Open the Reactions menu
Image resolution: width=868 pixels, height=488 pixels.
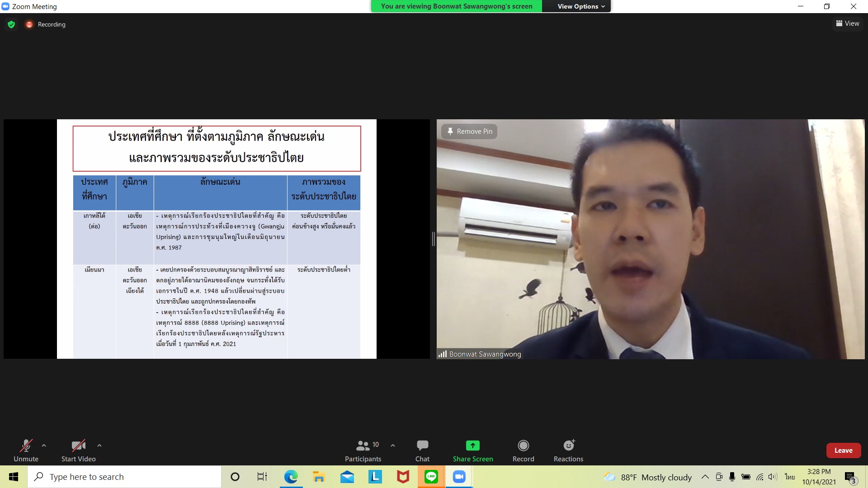[x=568, y=450]
